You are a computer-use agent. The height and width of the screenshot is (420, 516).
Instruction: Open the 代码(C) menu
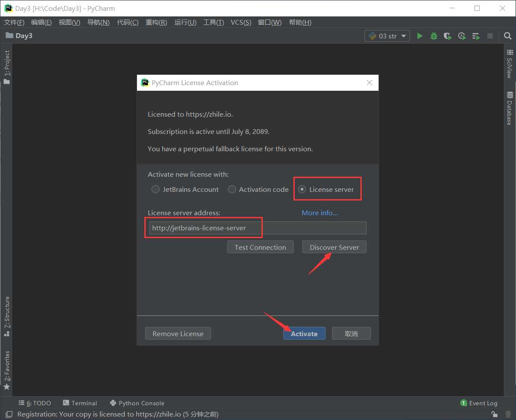[x=127, y=22]
